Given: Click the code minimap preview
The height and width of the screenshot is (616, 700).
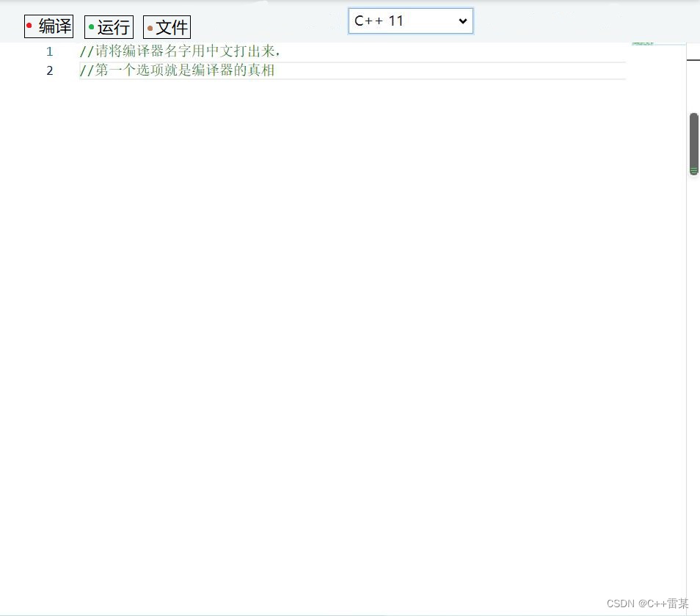Looking at the screenshot, I should 643,43.
